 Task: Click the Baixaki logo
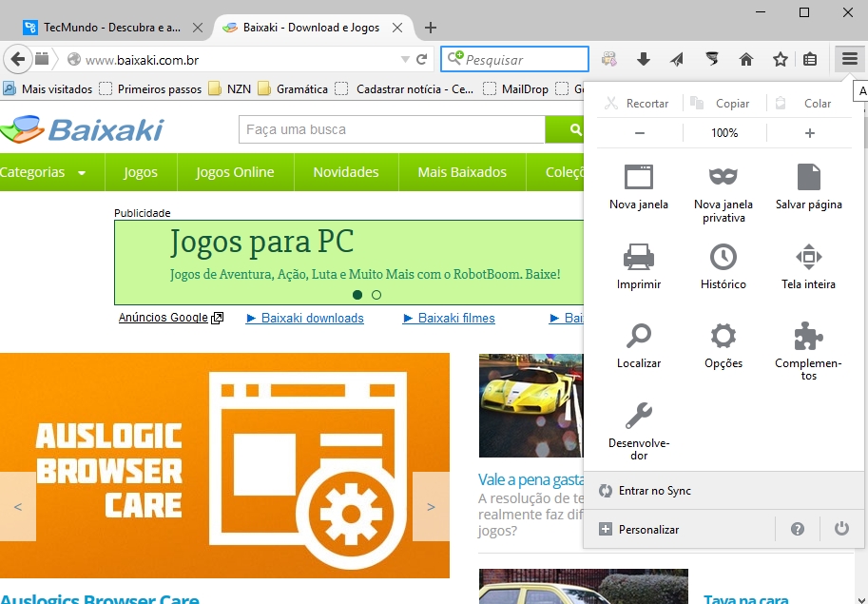click(x=82, y=129)
